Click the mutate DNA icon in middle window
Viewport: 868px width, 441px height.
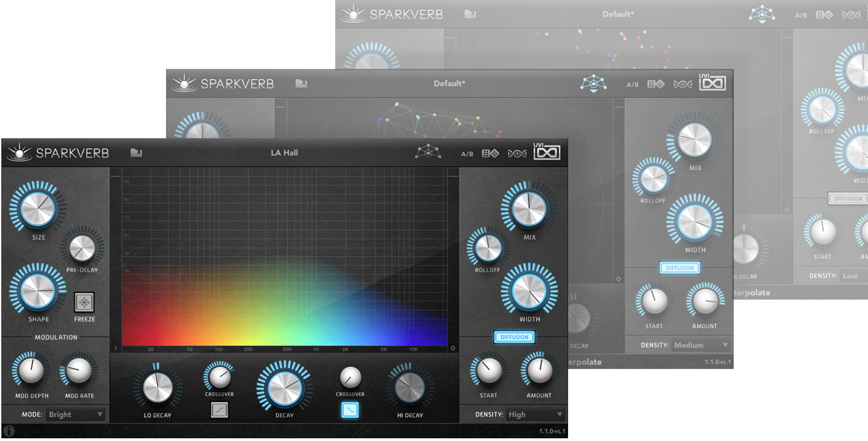[x=682, y=85]
